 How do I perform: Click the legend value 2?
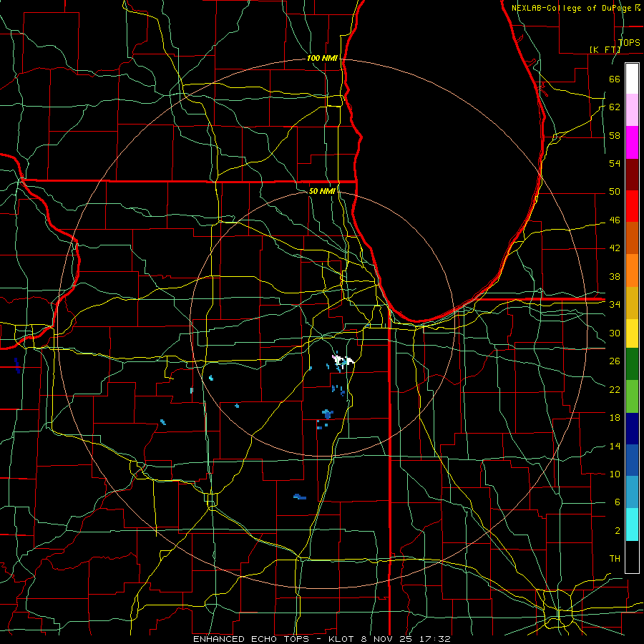point(617,530)
